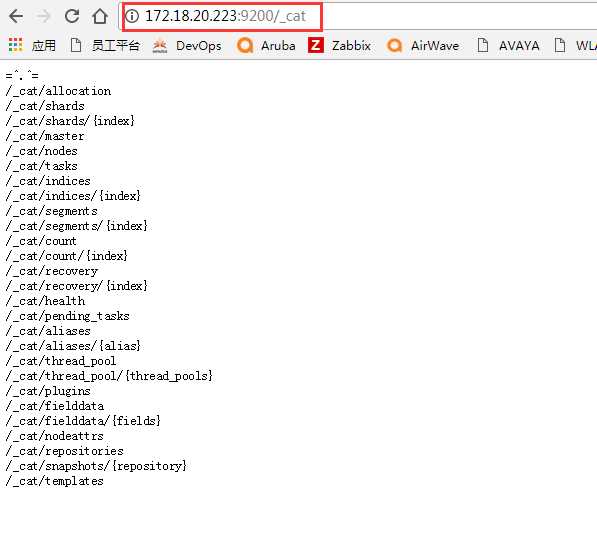Open the site information icon in address bar
Viewport: 597px width, 539px height.
tap(132, 16)
